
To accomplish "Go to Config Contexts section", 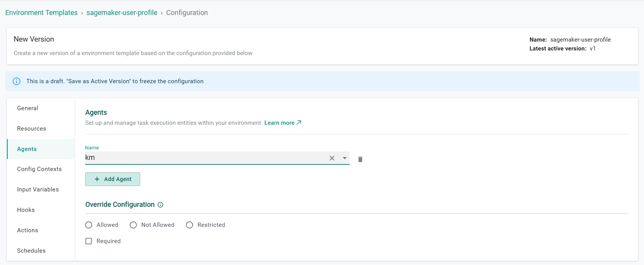I will pyautogui.click(x=39, y=169).
